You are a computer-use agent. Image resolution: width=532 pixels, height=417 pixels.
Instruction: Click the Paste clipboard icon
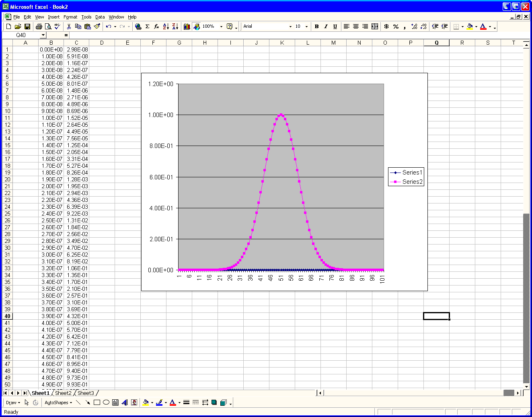click(87, 27)
